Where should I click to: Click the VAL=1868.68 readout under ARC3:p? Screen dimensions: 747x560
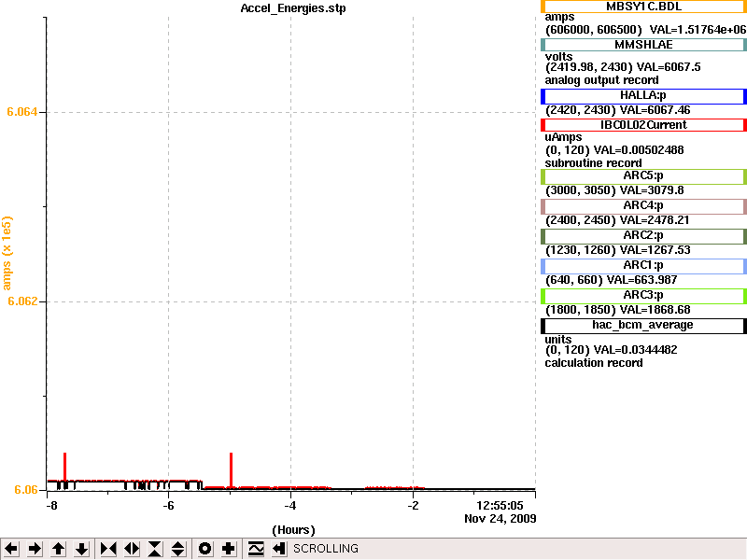tap(655, 310)
